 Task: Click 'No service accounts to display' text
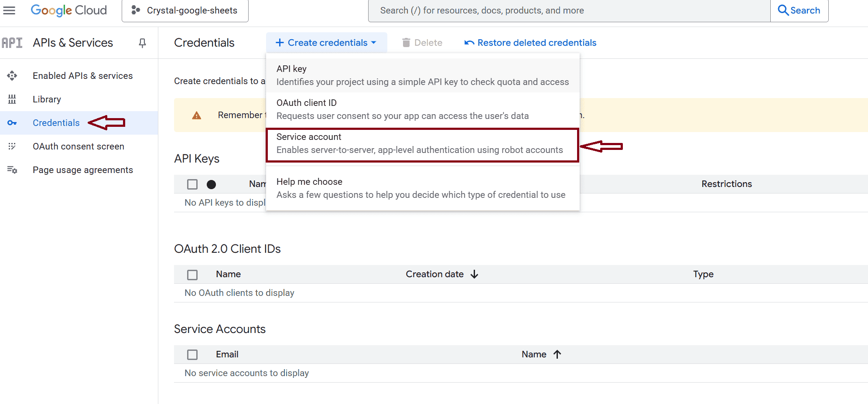(x=247, y=373)
